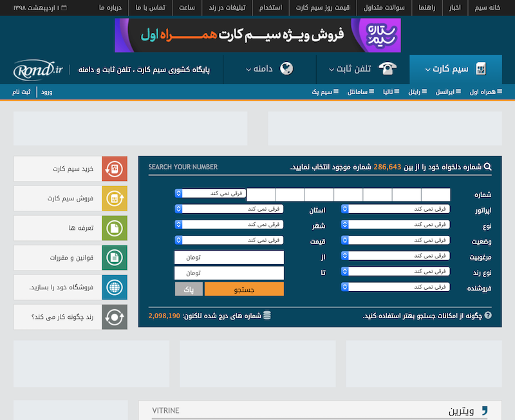Click رند چگونه کار می کند sidebar button
Image resolution: width=515 pixels, height=420 pixels.
(x=71, y=317)
